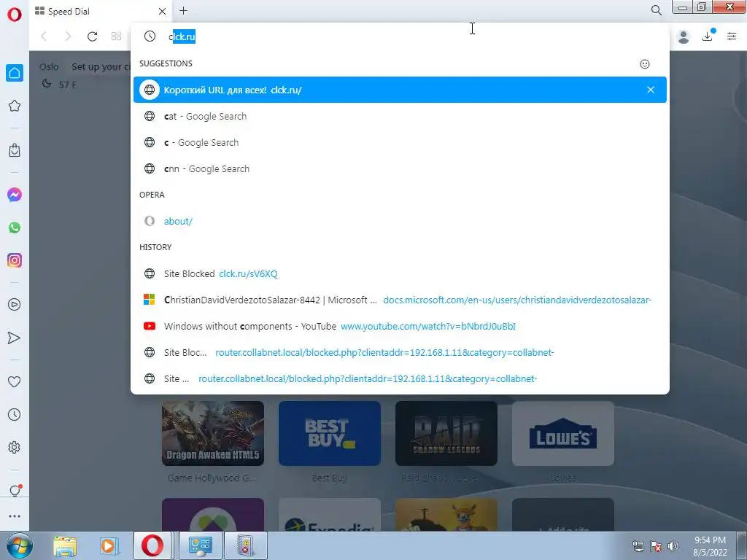Screen dimensions: 747x560
Task: Go to Home in the Opera sidebar
Action: 15,73
